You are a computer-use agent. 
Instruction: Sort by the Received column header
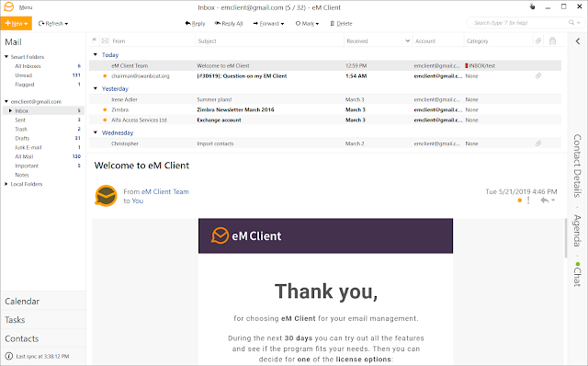click(357, 40)
